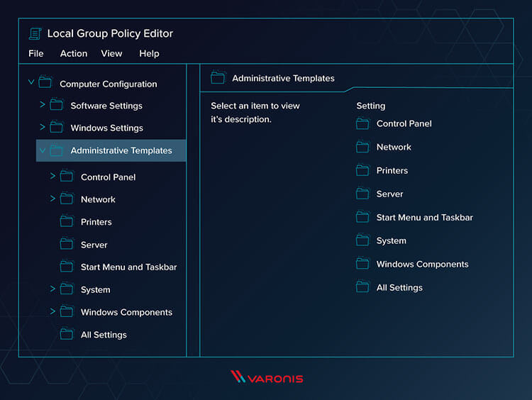Click Network folder icon in Setting list
Viewport: 532px width, 400px height.
coord(362,147)
